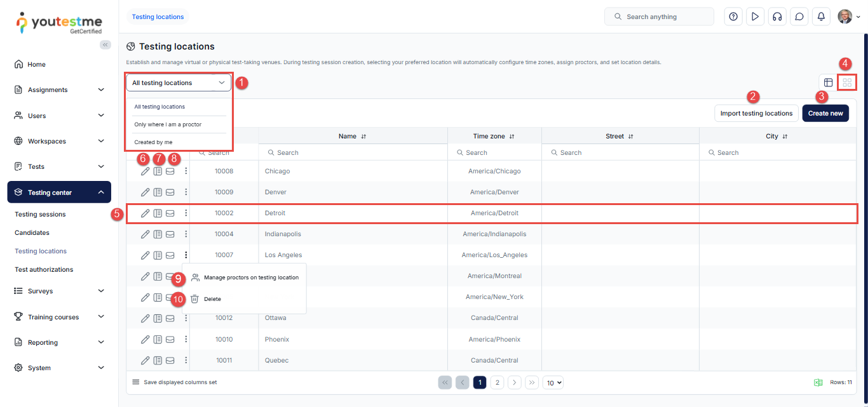Image resolution: width=868 pixels, height=407 pixels.
Task: Open details icon for Denver row
Action: tap(158, 192)
